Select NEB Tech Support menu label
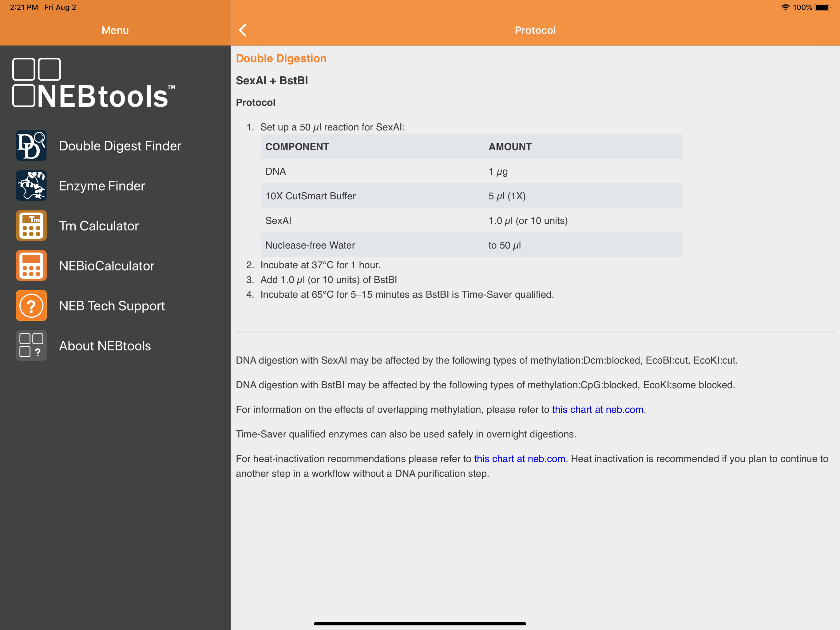 112,306
